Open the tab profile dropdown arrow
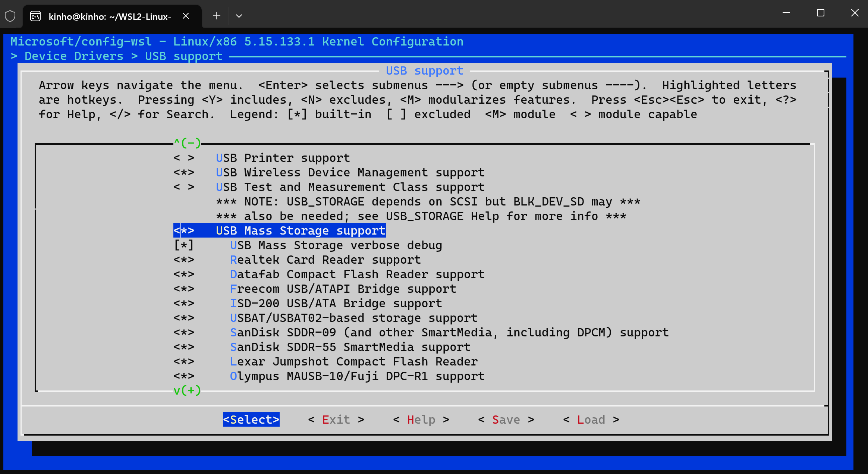The height and width of the screenshot is (474, 868). click(x=239, y=16)
